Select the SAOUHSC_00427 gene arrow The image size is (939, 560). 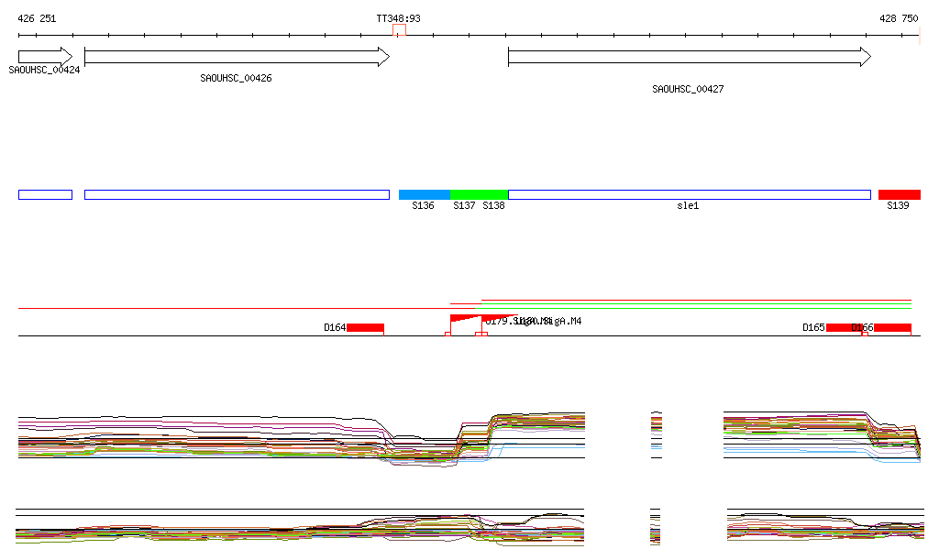[x=689, y=57]
